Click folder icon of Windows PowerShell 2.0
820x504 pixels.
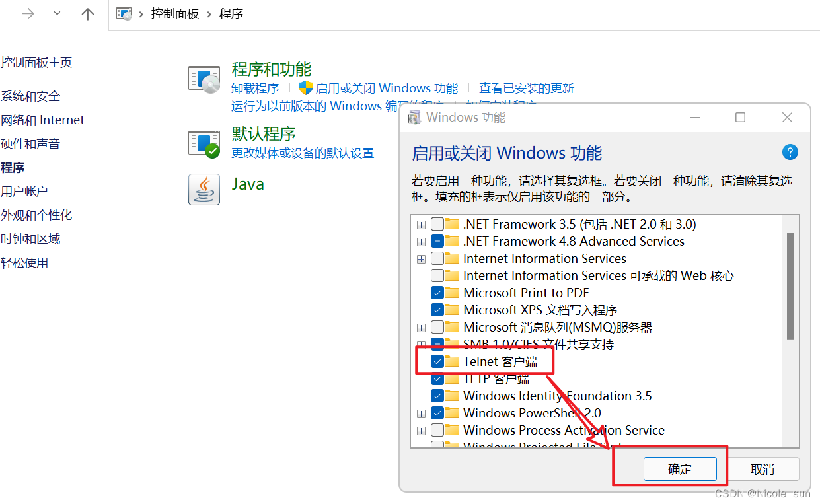click(452, 413)
